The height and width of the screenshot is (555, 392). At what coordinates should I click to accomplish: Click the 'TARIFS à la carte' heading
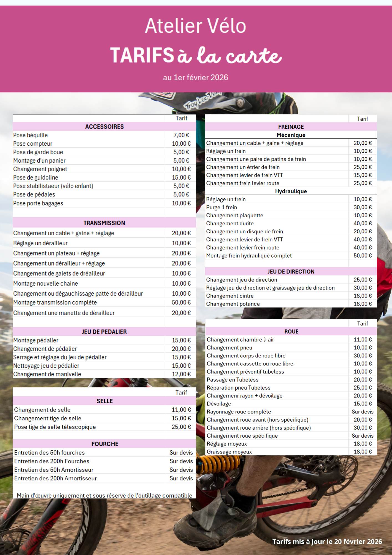point(196,55)
